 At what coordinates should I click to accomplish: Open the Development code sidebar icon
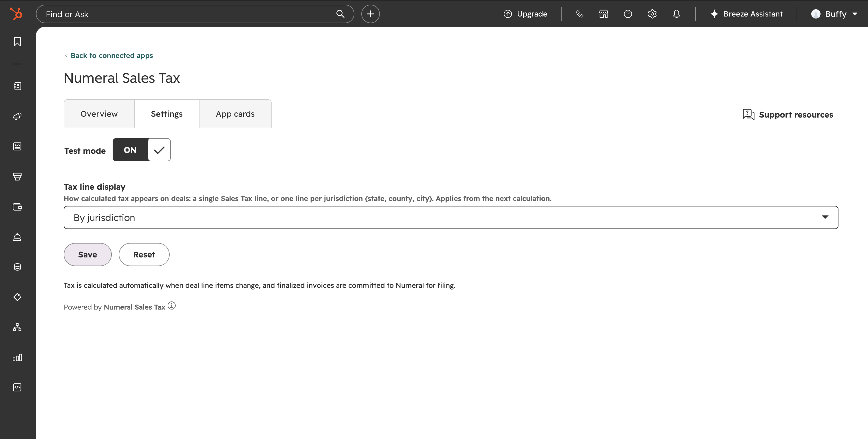(17, 387)
